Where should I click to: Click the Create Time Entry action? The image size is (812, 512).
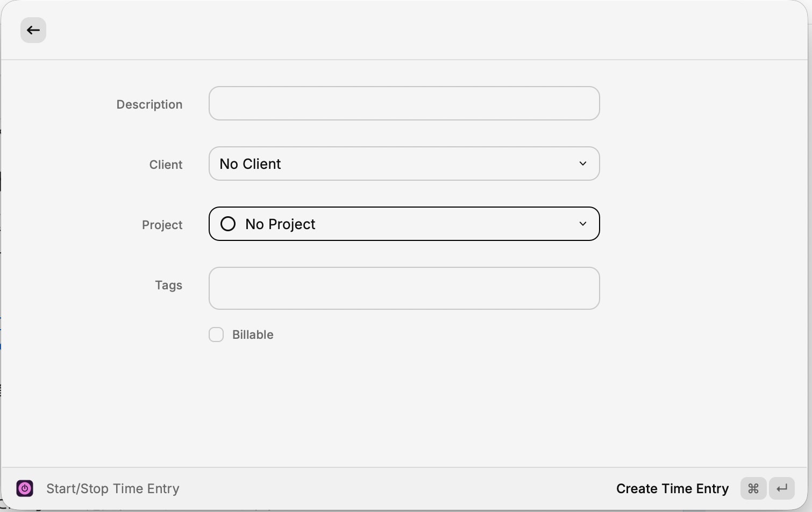(x=672, y=488)
